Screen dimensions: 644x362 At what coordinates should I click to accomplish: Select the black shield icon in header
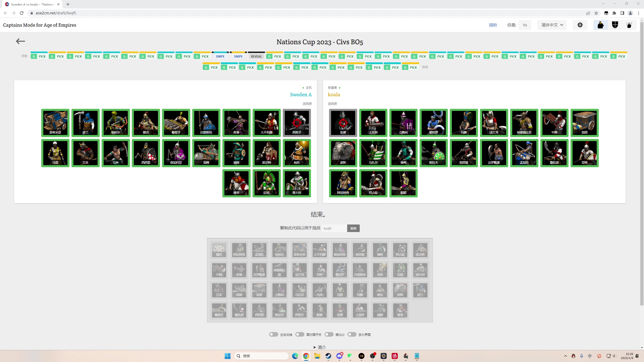[x=615, y=25]
